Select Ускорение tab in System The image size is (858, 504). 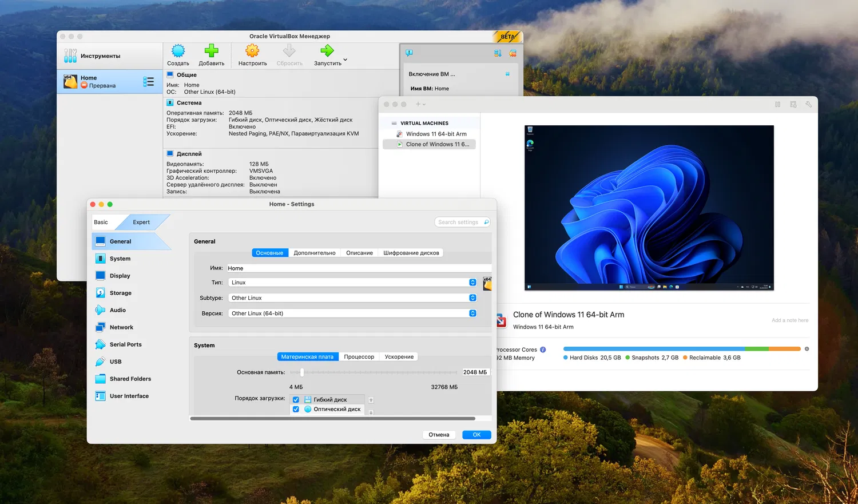click(x=399, y=357)
